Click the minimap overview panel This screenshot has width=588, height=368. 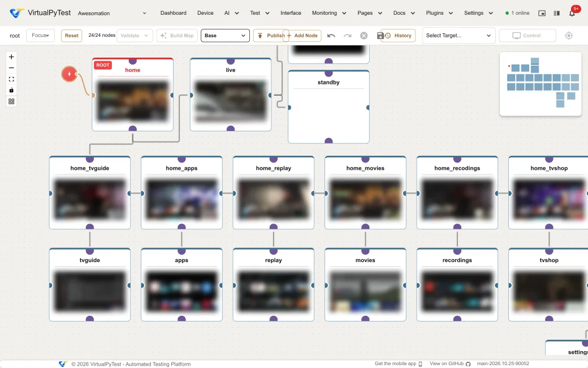tap(541, 84)
